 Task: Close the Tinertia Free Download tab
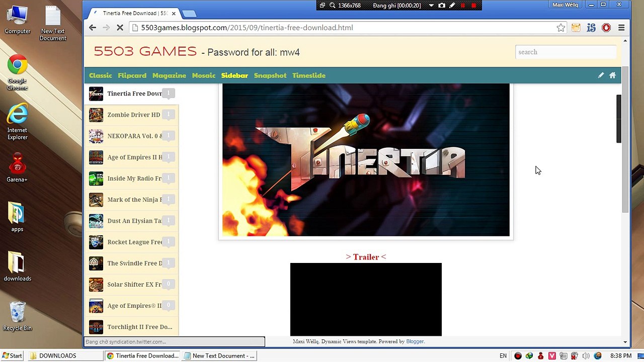[x=174, y=14]
